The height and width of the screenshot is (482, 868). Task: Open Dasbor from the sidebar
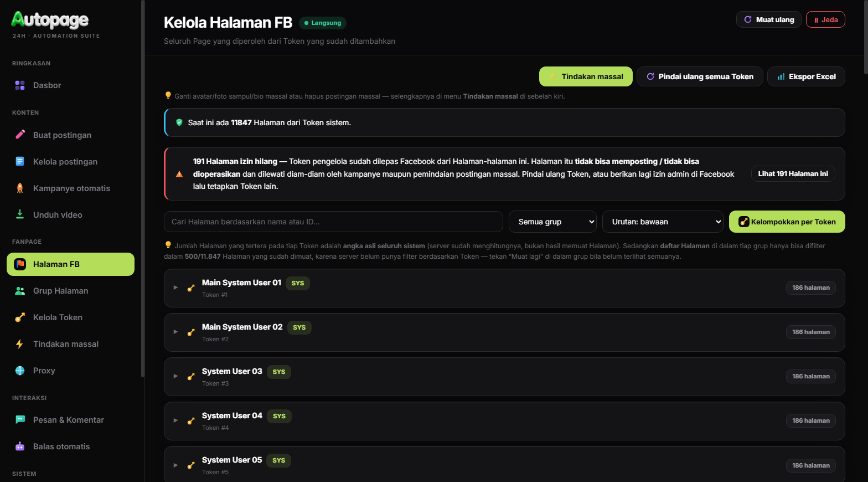[x=70, y=85]
